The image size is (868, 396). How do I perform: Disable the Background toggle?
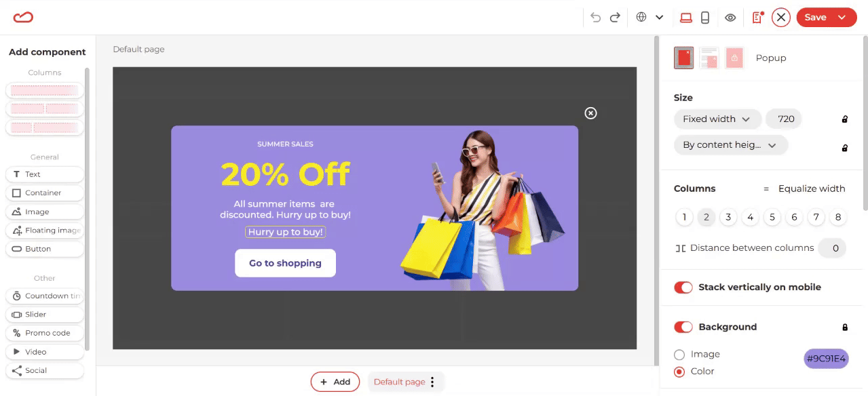click(683, 327)
